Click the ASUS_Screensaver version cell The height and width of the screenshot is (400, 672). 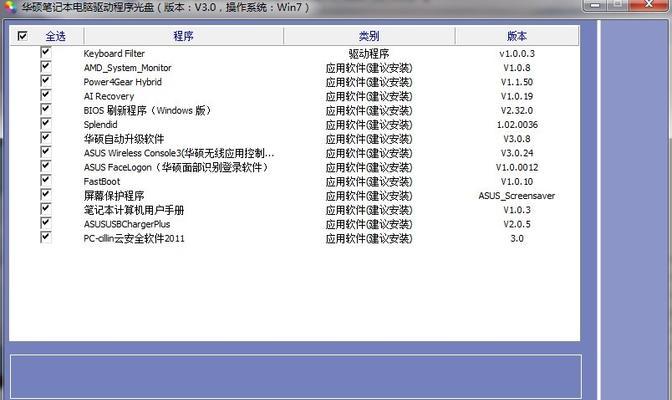[517, 196]
